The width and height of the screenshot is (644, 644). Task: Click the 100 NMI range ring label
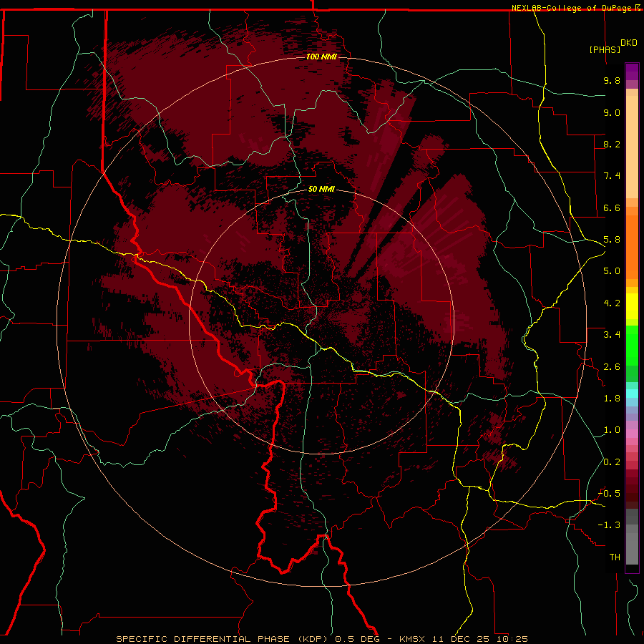pos(321,57)
